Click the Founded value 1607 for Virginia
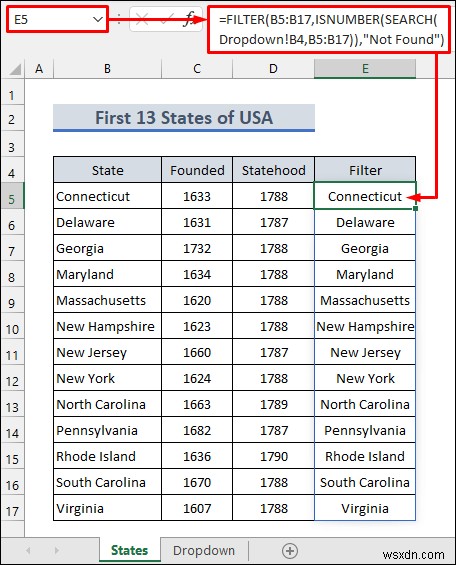 [197, 508]
